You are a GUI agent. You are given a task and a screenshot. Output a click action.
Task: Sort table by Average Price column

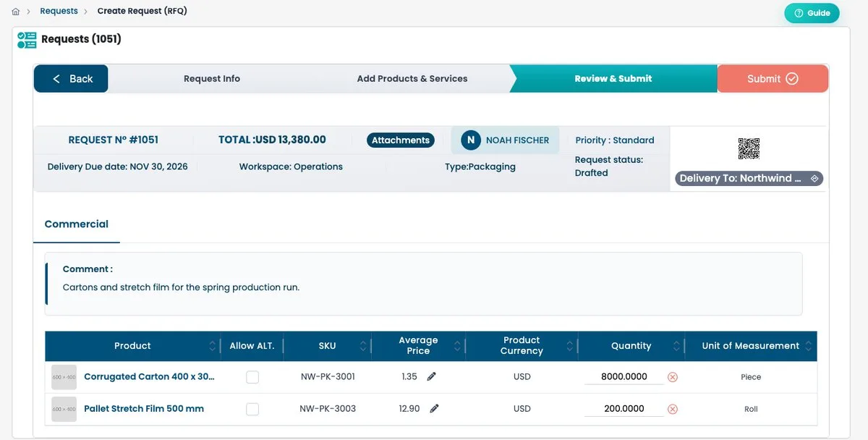tap(458, 346)
